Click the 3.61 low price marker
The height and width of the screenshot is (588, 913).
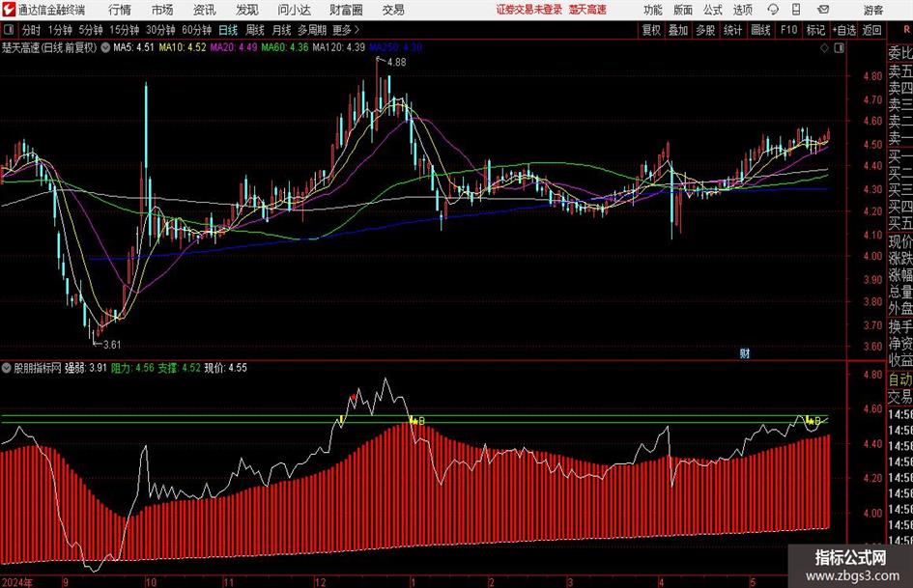pyautogui.click(x=112, y=345)
